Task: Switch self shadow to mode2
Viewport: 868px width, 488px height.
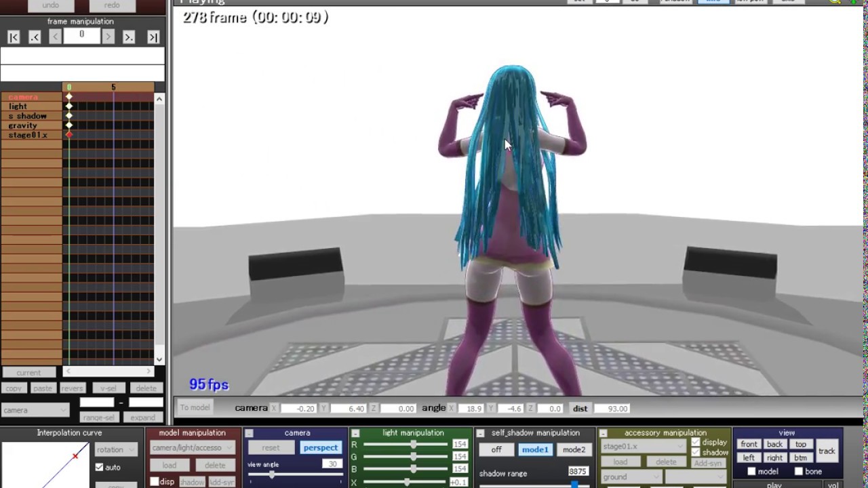Action: pyautogui.click(x=574, y=449)
